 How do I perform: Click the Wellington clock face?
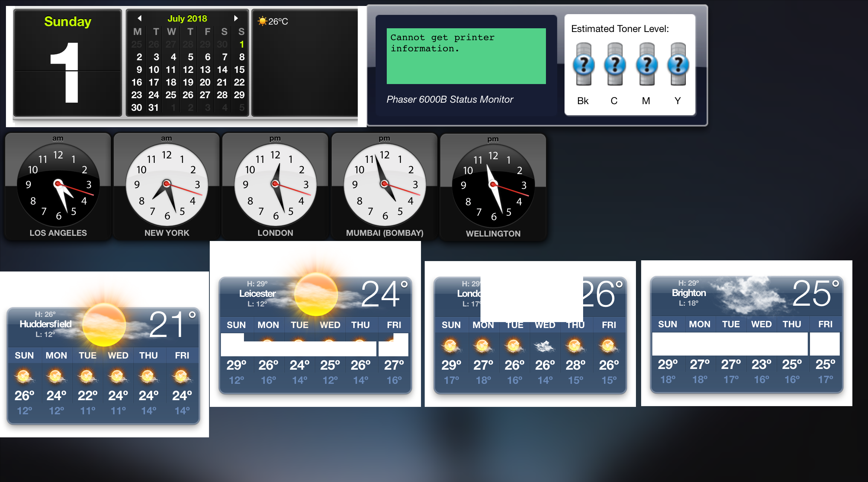[493, 186]
